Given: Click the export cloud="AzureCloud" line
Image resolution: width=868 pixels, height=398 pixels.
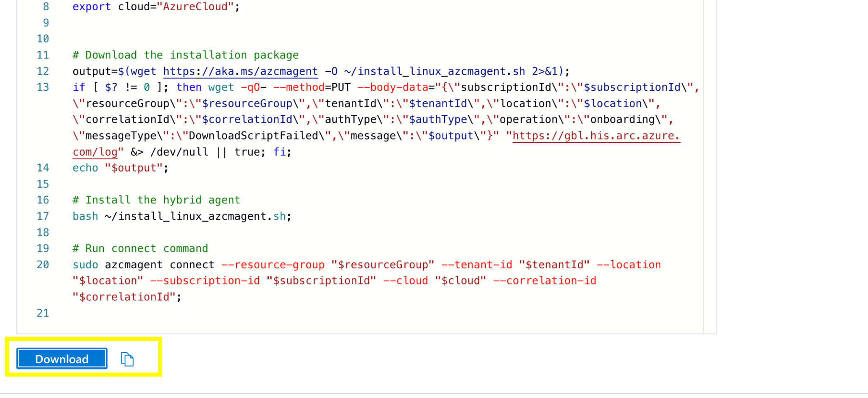Looking at the screenshot, I should click(156, 7).
